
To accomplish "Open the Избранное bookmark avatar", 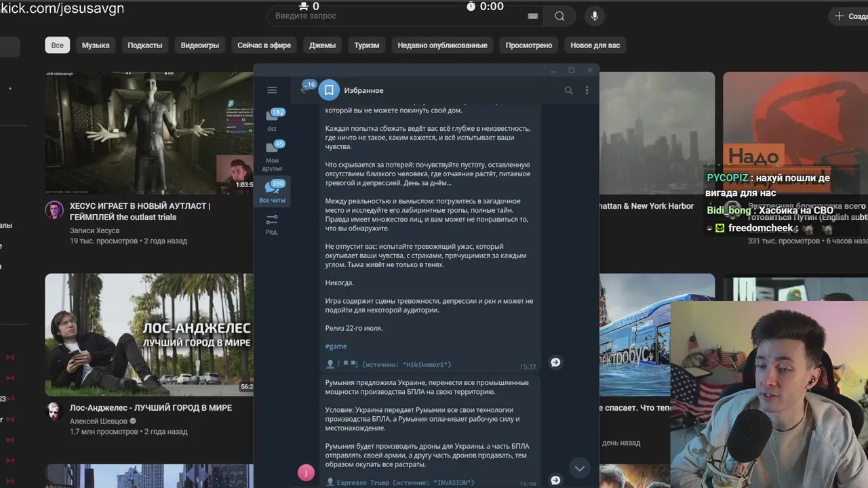I will tap(329, 90).
